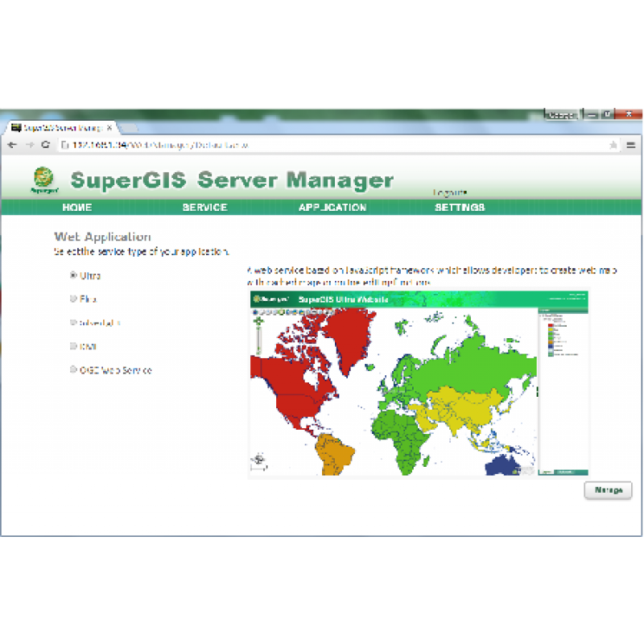The height and width of the screenshot is (644, 644).
Task: Click the browser back arrow
Action: pos(13,146)
